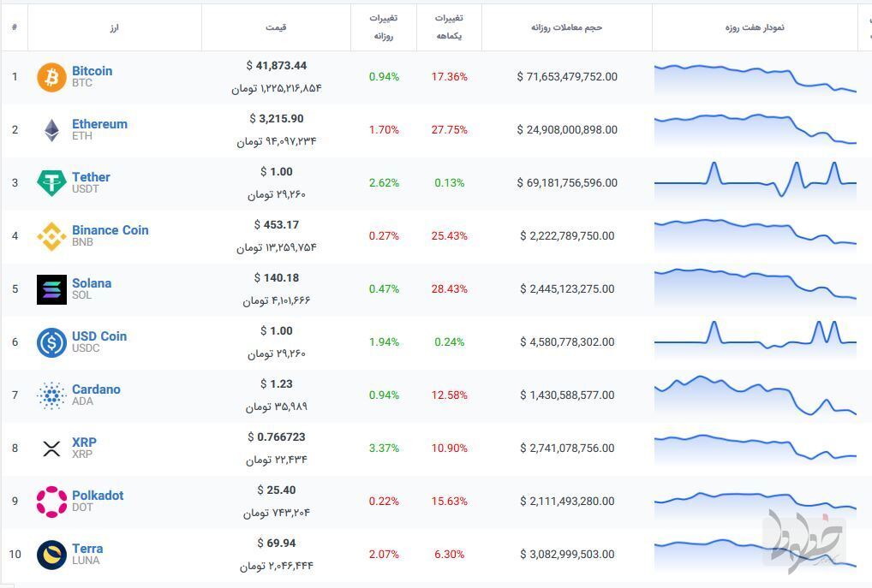Sort by the تغییرات یکماهه column header
This screenshot has height=588, width=872.
449,27
